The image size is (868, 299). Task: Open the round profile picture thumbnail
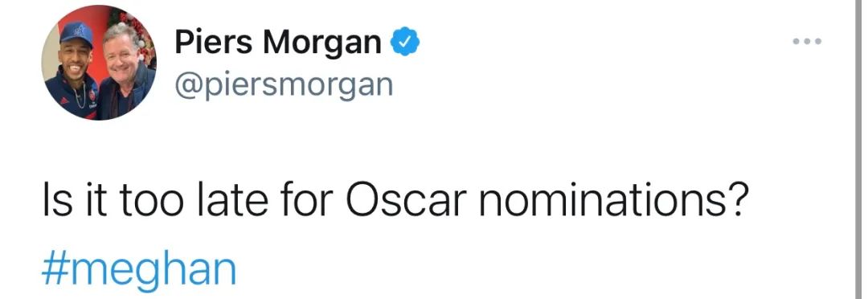click(99, 62)
